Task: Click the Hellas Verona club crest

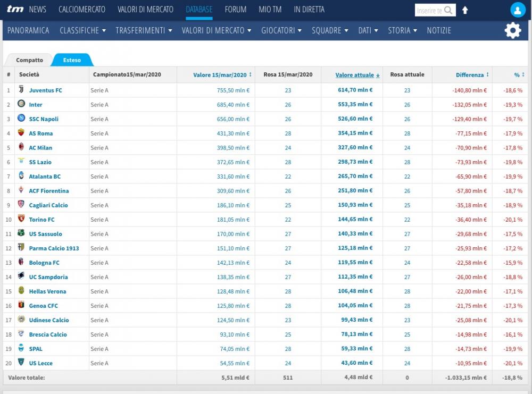Action: [21, 290]
